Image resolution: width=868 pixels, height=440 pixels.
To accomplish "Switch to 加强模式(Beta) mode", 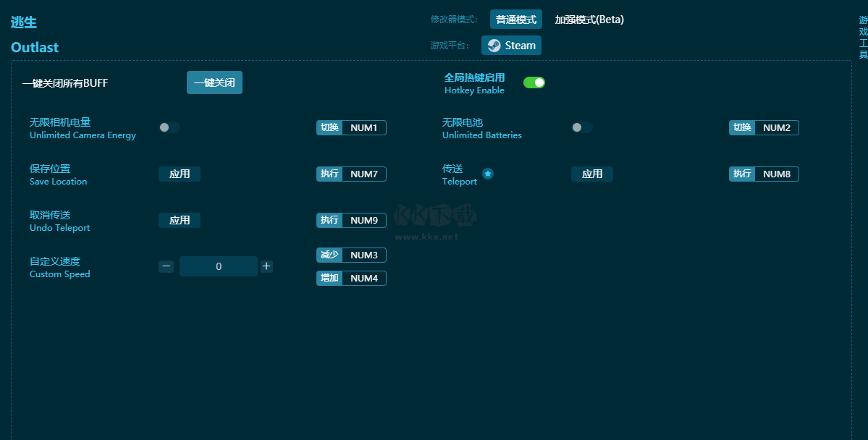I will point(589,20).
